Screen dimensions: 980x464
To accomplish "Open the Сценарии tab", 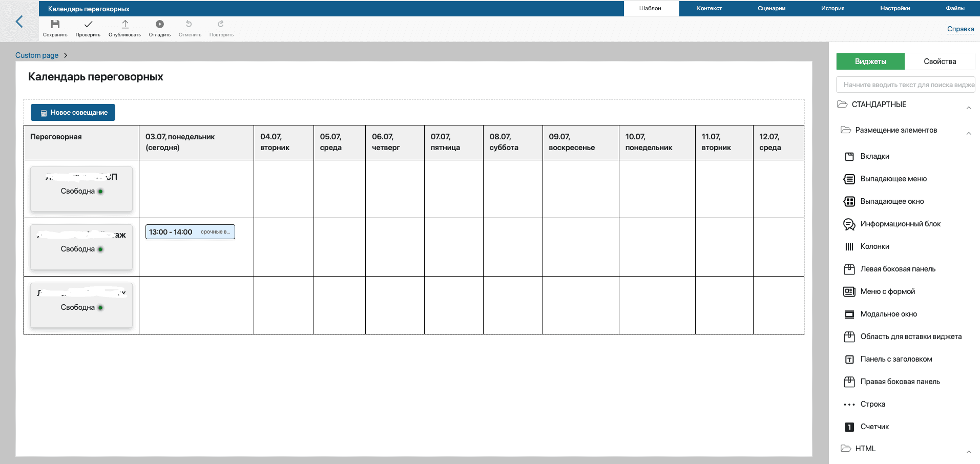I will tap(771, 8).
